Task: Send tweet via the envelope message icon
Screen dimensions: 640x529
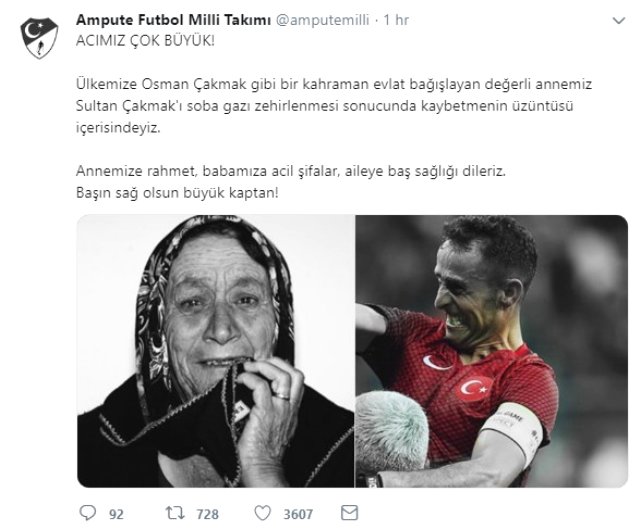Action: (349, 513)
